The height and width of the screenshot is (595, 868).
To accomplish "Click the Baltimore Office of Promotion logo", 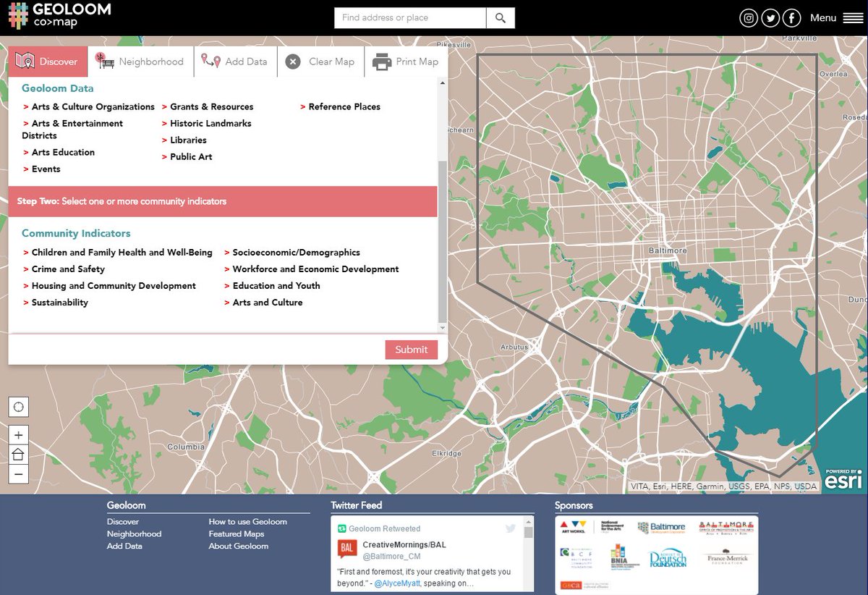I will click(x=726, y=528).
